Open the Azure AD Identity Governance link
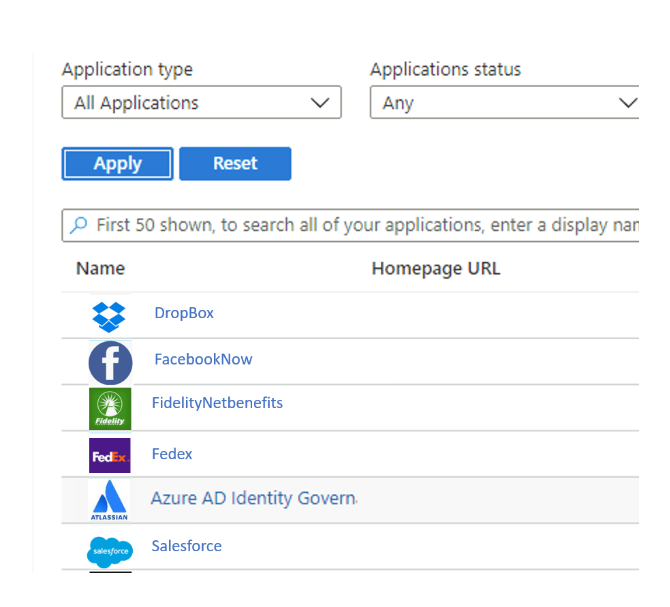This screenshot has height=607, width=670. tap(253, 498)
